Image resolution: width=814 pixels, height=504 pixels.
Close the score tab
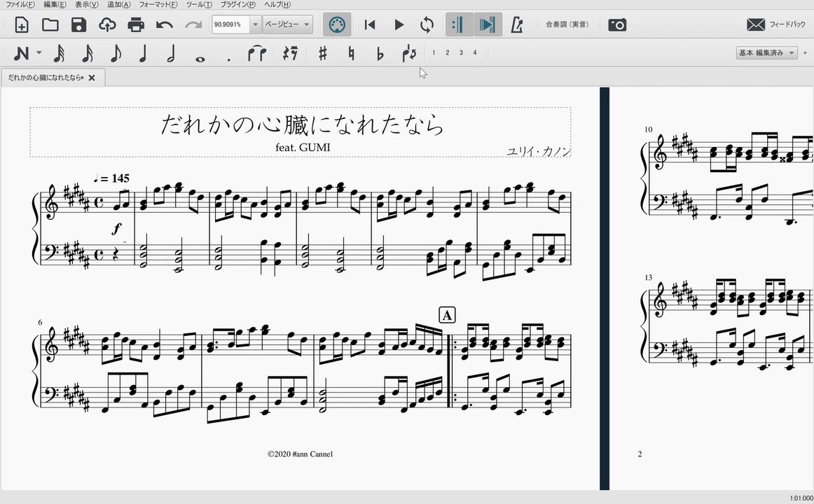click(92, 78)
